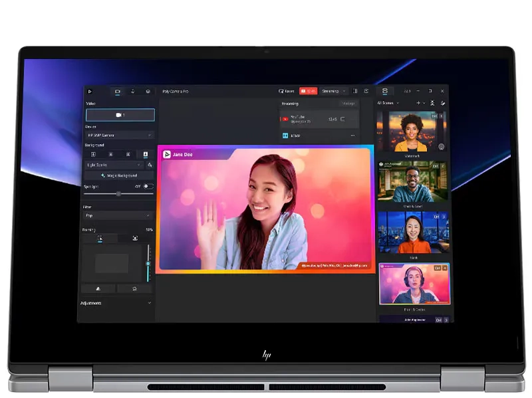Click the flip horizontal mirror icon
The height and width of the screenshot is (398, 532).
pos(98,288)
